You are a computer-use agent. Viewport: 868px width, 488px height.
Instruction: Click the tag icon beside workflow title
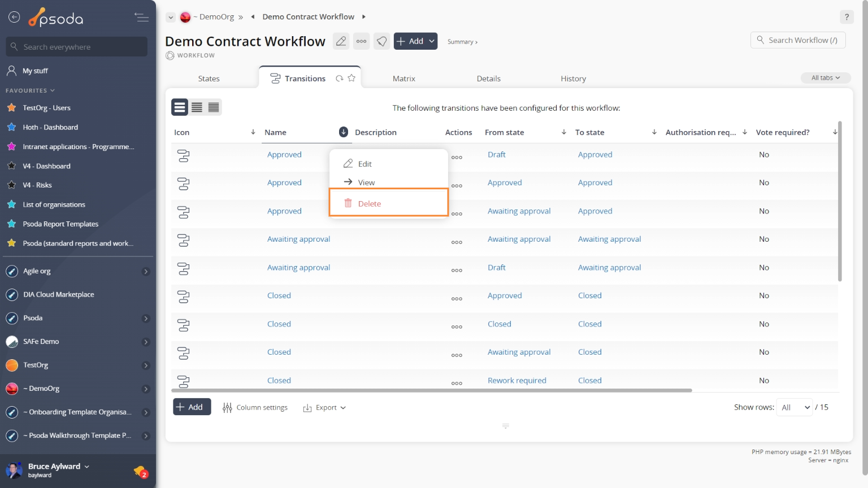click(x=382, y=41)
